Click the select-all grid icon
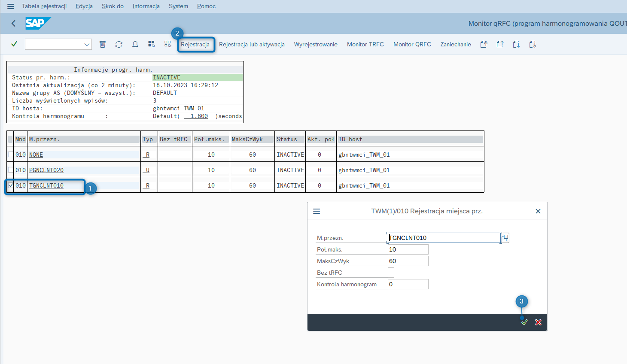The width and height of the screenshot is (627, 364). click(x=152, y=44)
